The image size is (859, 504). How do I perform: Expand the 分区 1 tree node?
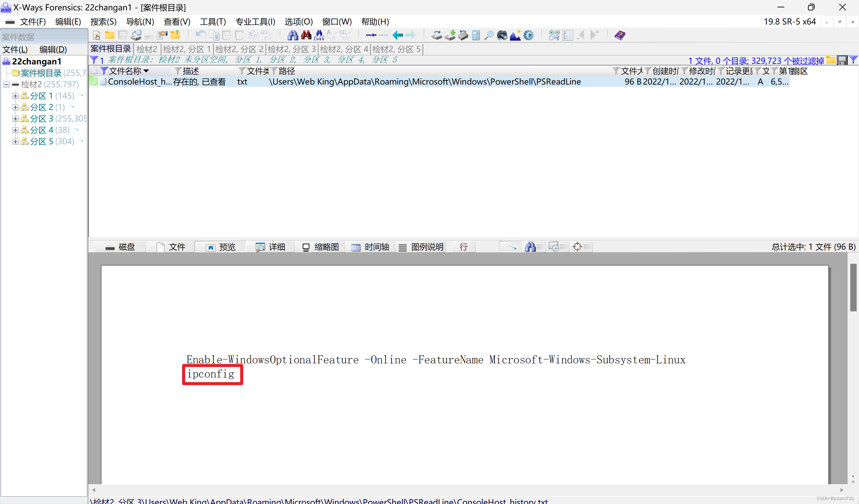pos(15,96)
